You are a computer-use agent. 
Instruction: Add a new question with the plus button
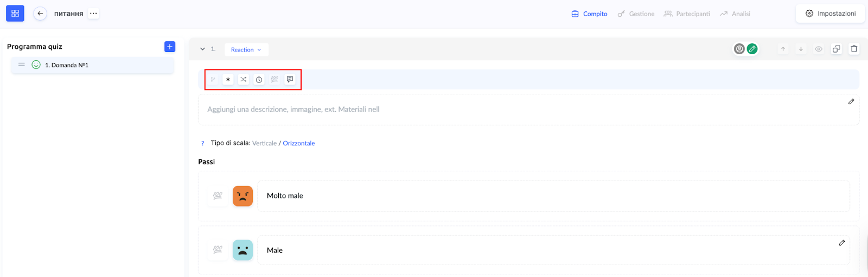pyautogui.click(x=170, y=47)
